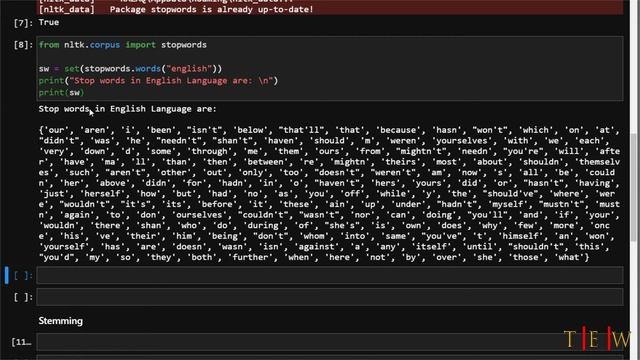Click the print(sw) line in cell 8

[61, 93]
